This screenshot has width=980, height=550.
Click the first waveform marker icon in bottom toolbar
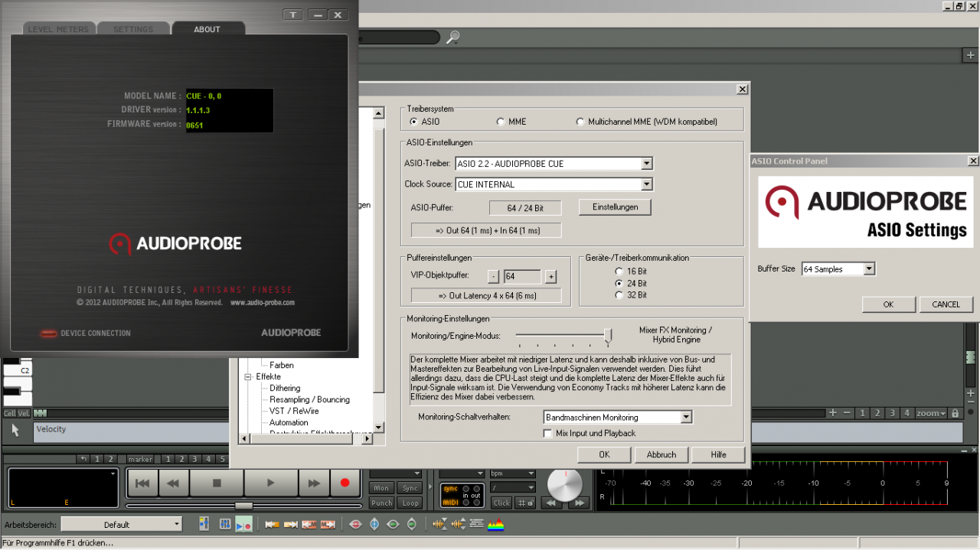(x=439, y=524)
